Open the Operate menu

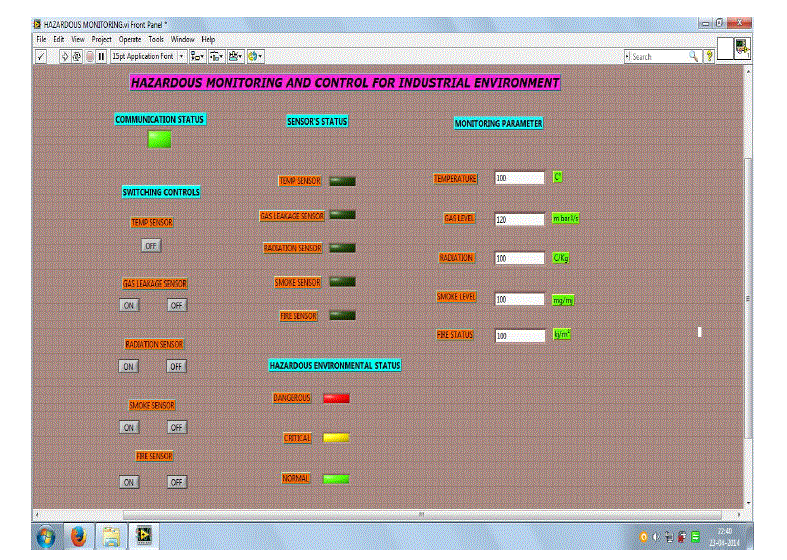tap(130, 39)
